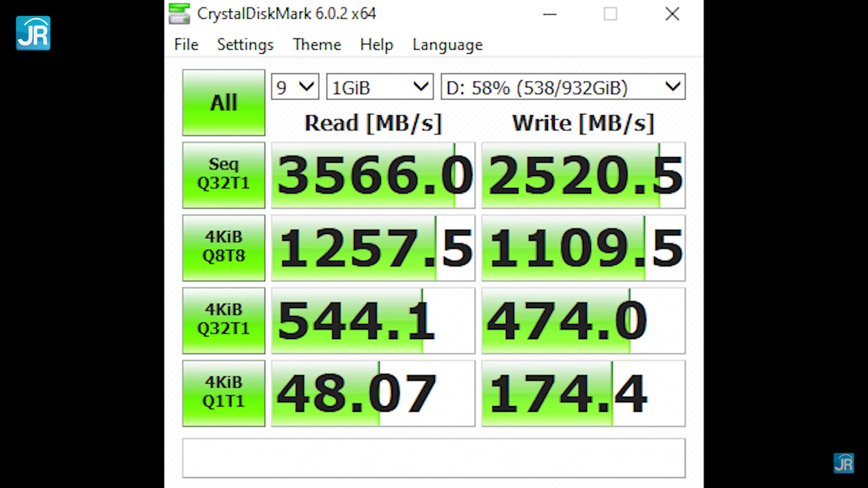Start the 4KiB Q8T8 test

click(x=223, y=248)
